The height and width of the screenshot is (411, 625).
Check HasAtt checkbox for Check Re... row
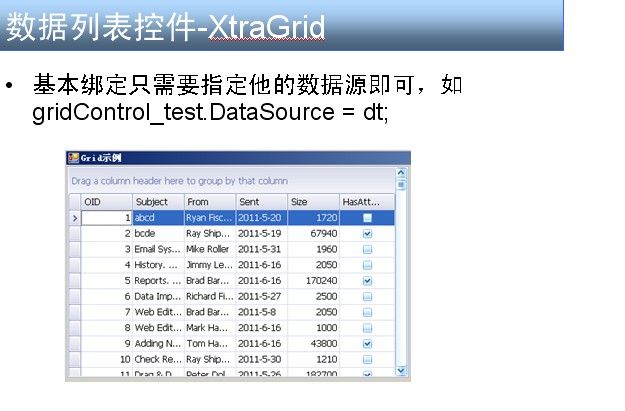pyautogui.click(x=368, y=360)
